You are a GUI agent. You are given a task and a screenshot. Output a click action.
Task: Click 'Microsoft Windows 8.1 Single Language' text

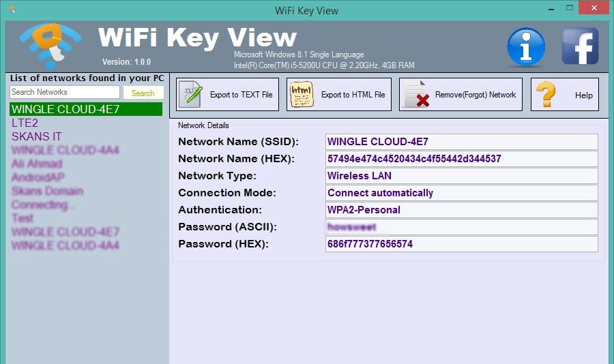tap(299, 55)
